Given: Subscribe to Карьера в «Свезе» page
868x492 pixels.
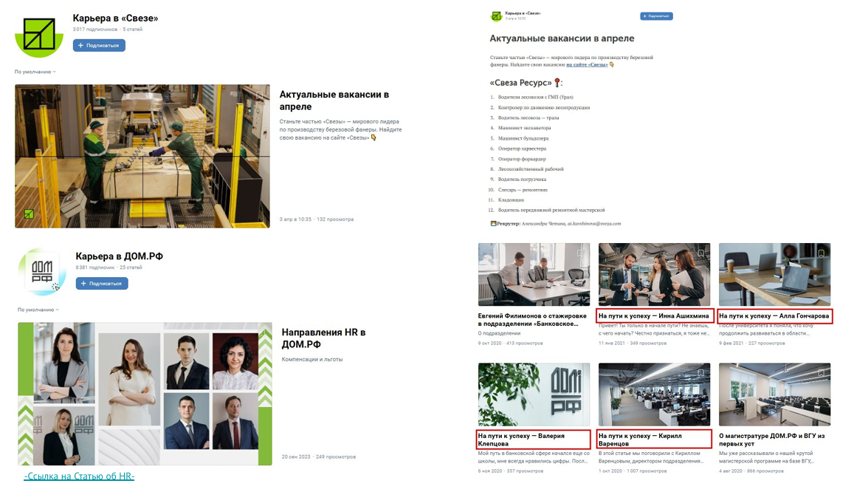Looking at the screenshot, I should click(99, 46).
